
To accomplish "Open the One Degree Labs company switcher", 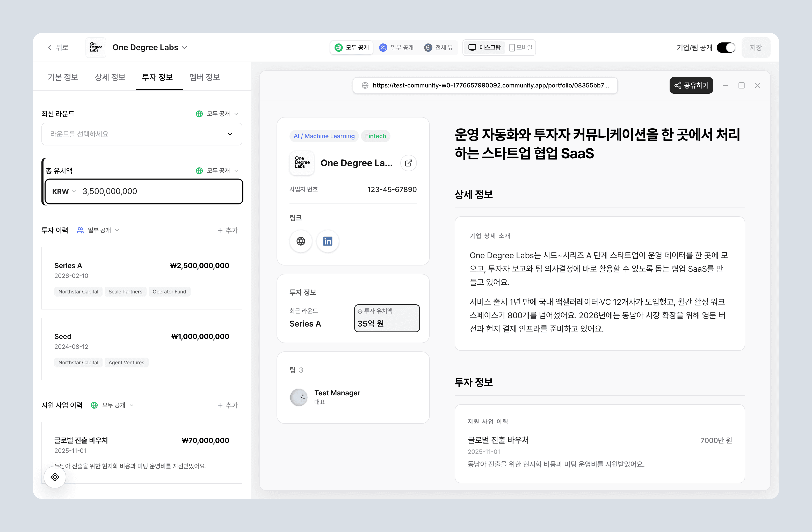I will (x=150, y=47).
